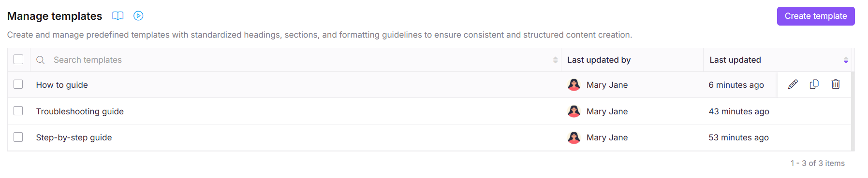Delete the How to guide template
This screenshot has height=178, width=868.
[836, 84]
